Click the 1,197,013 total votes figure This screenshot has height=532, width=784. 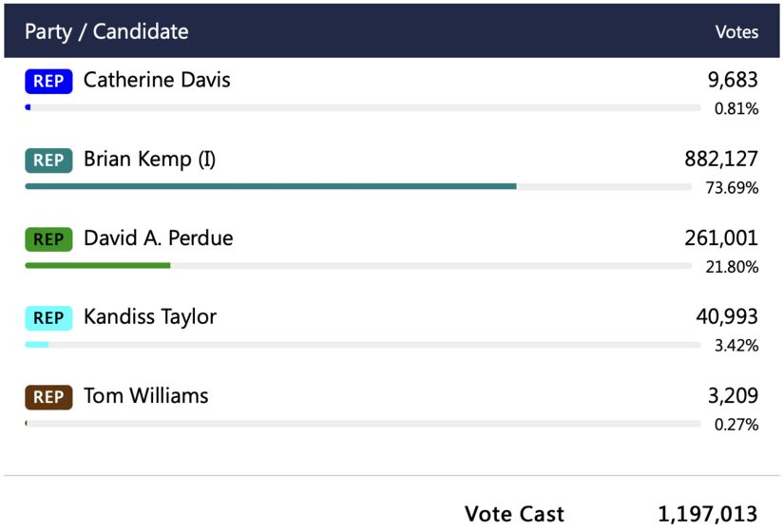point(708,515)
